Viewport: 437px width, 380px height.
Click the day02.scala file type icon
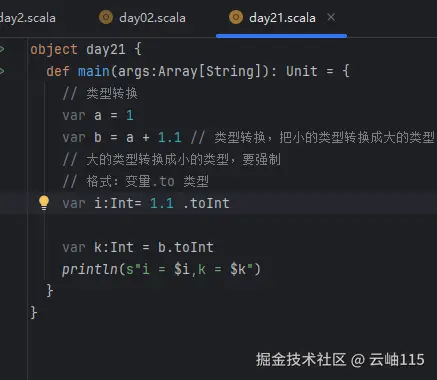tap(106, 17)
